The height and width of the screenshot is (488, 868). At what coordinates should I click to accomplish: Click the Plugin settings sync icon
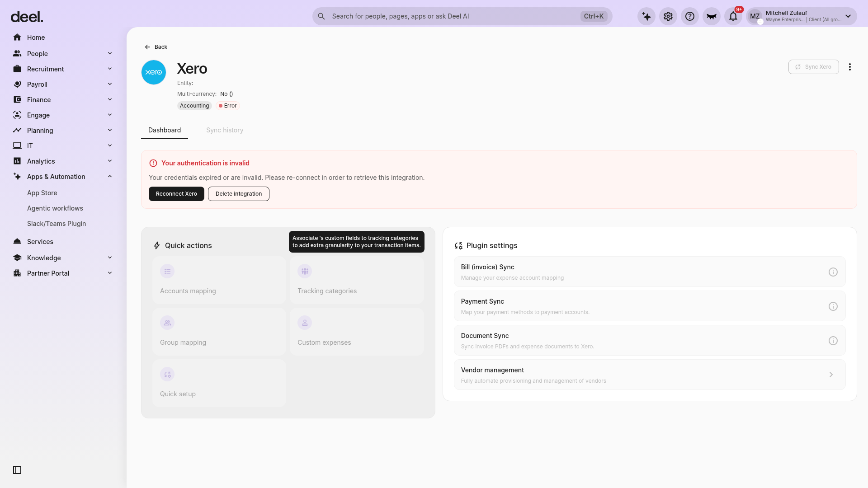(x=458, y=246)
